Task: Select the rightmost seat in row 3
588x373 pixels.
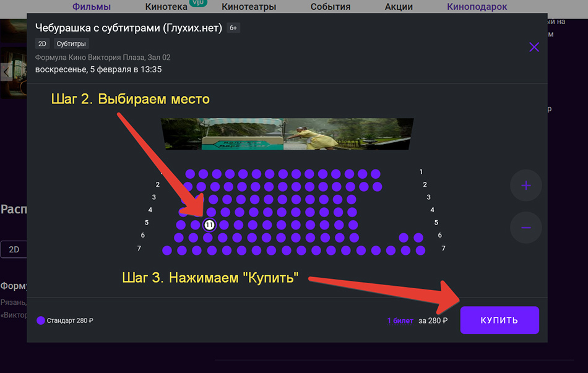Action: (x=352, y=199)
